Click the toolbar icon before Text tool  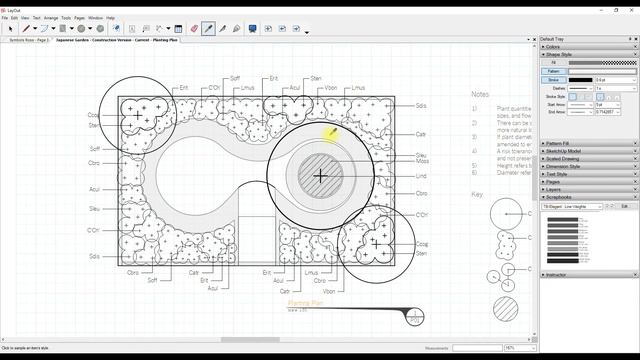(116, 29)
